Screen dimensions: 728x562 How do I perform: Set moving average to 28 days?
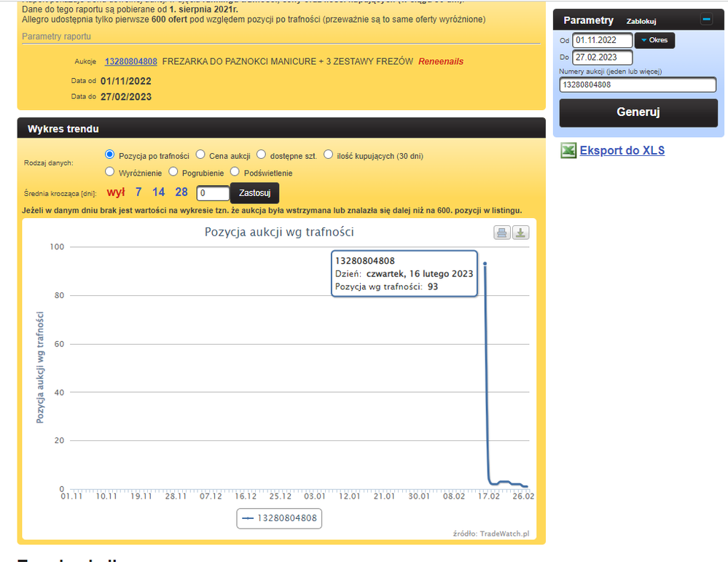[181, 192]
